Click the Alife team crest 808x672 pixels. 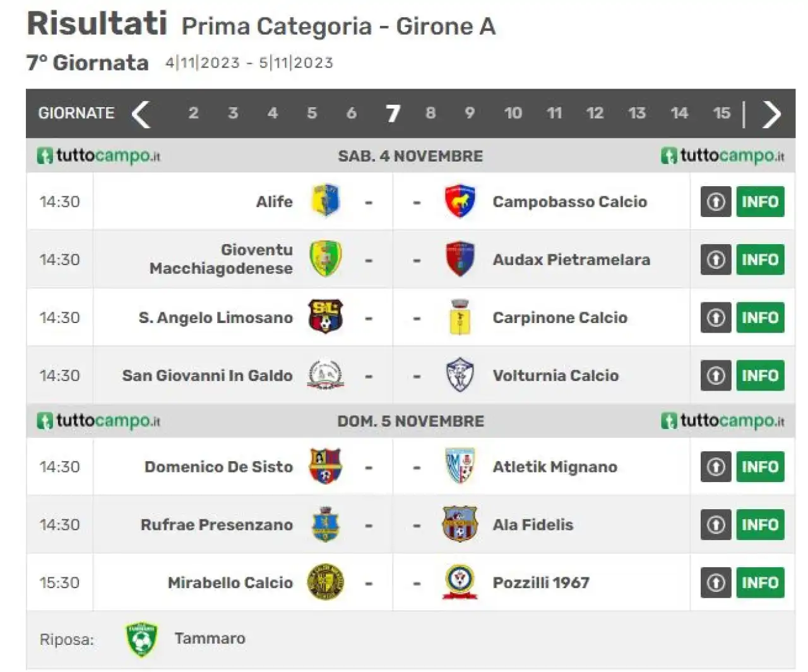(x=326, y=201)
